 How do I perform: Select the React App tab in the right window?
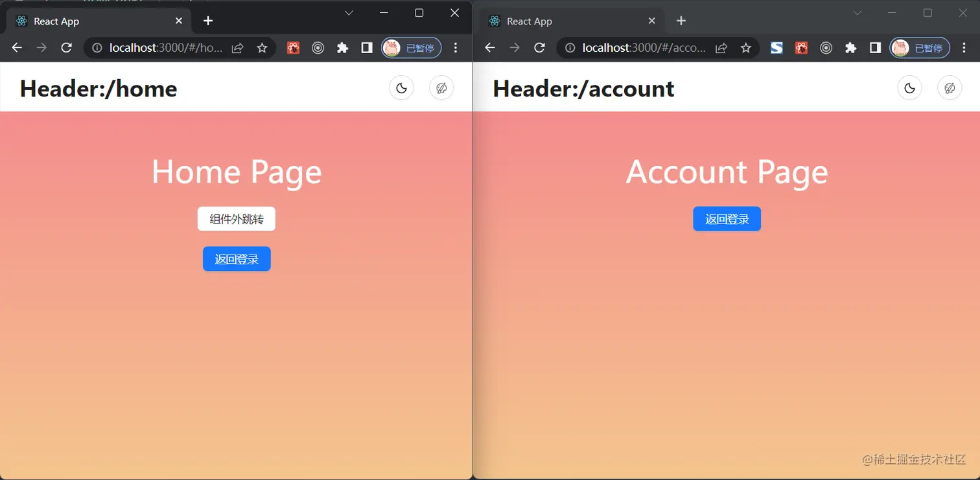[572, 21]
